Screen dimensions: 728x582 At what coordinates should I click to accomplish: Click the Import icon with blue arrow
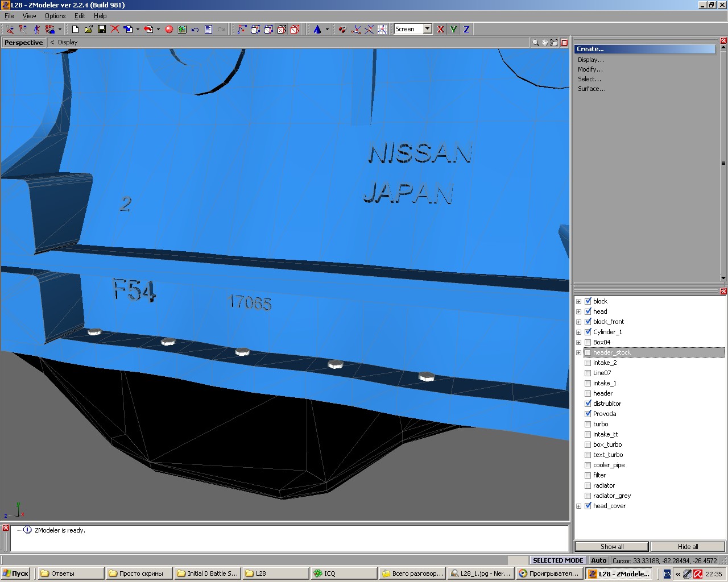tap(128, 29)
